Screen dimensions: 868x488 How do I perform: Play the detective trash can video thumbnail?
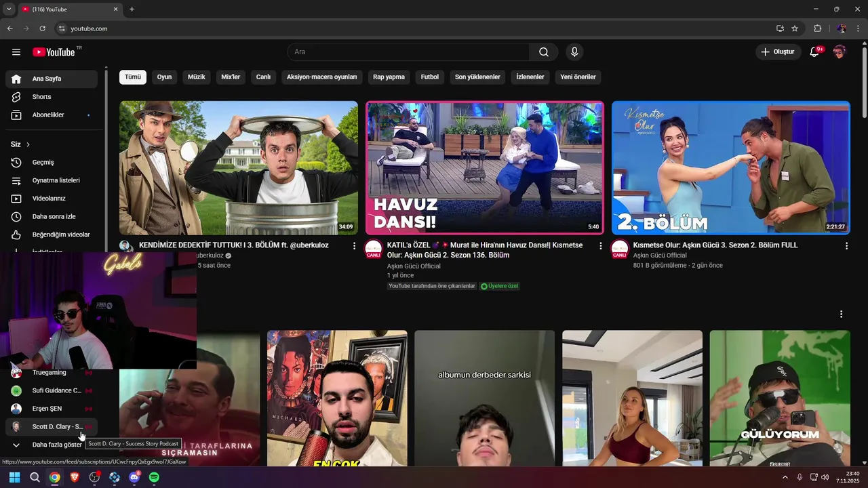point(239,167)
